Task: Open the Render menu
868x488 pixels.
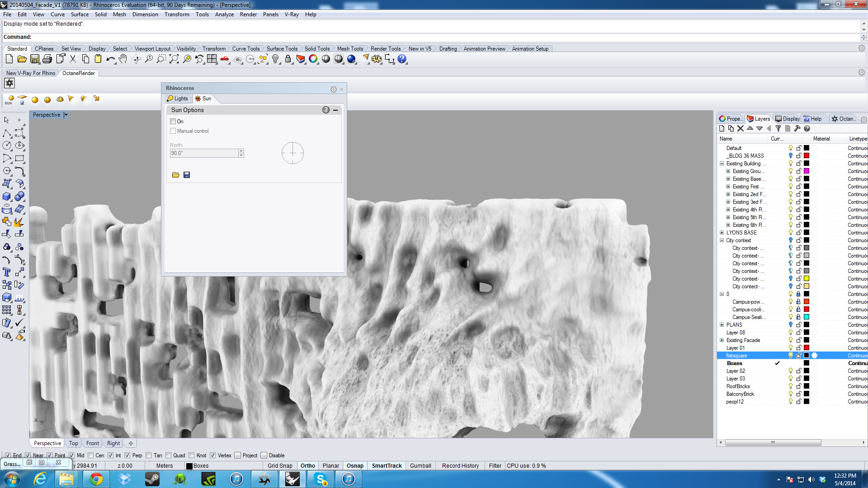Action: click(x=248, y=14)
